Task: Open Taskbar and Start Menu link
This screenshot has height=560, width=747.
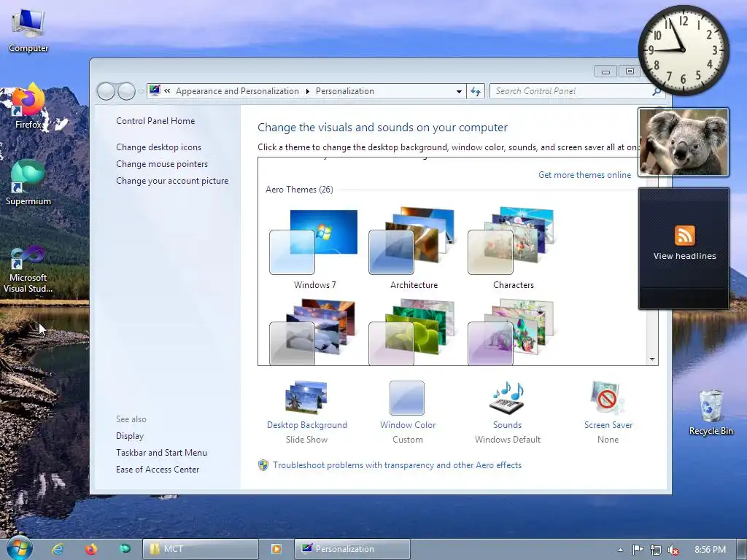Action: coord(161,452)
